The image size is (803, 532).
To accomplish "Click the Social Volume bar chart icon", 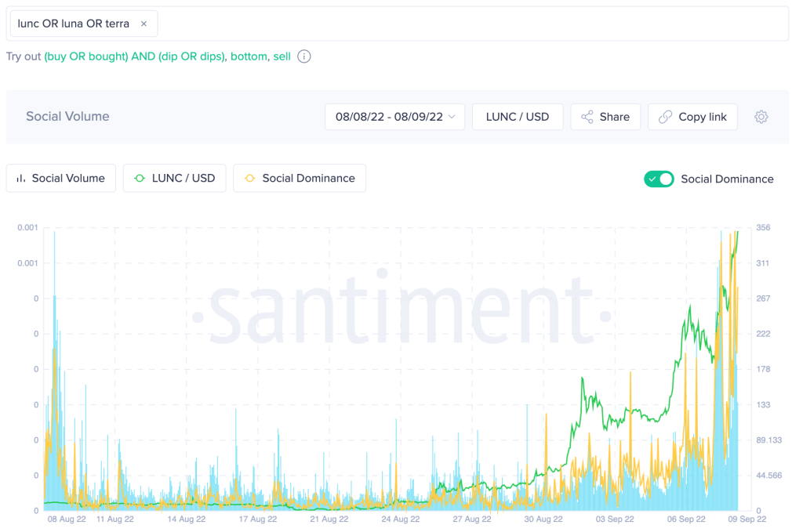I will tap(21, 178).
